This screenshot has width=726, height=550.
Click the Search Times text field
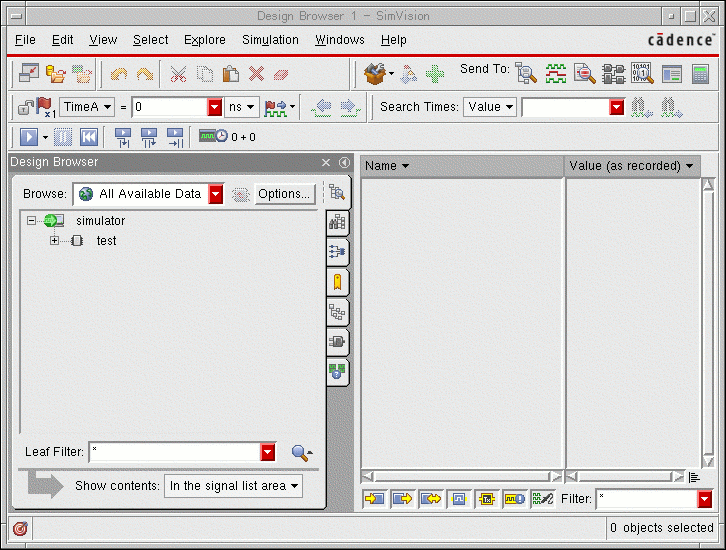566,107
